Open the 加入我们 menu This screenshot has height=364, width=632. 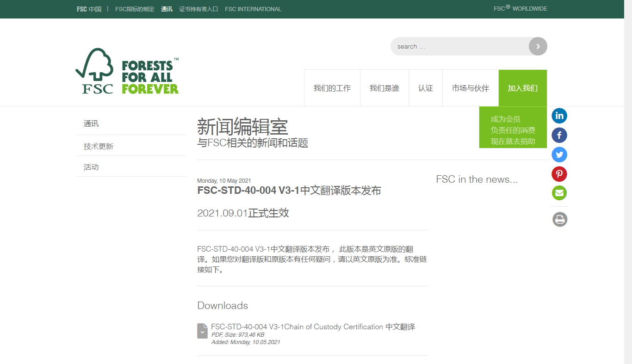523,88
